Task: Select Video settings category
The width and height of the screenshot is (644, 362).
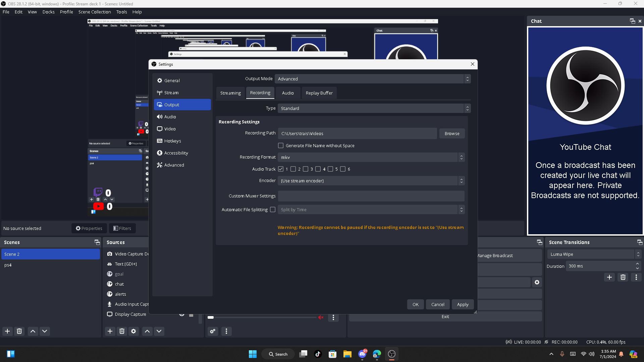Action: click(x=182, y=129)
